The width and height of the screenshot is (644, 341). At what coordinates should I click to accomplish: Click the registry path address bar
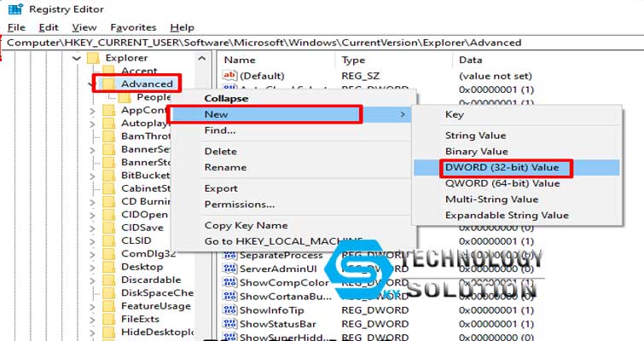point(323,43)
